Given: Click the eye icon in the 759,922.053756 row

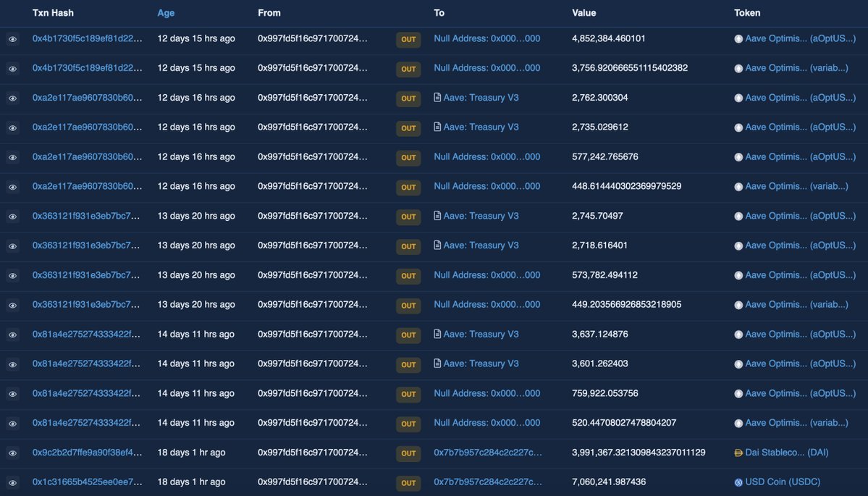Looking at the screenshot, I should click(x=13, y=394).
